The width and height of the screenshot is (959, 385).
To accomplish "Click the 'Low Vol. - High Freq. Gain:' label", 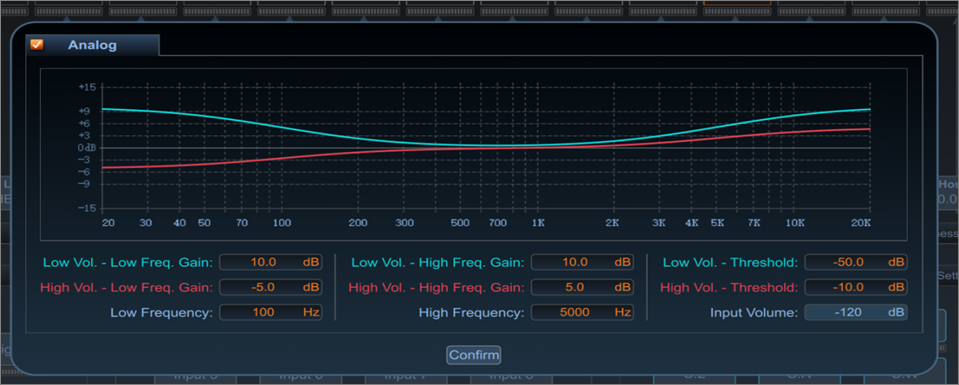I will [x=438, y=263].
